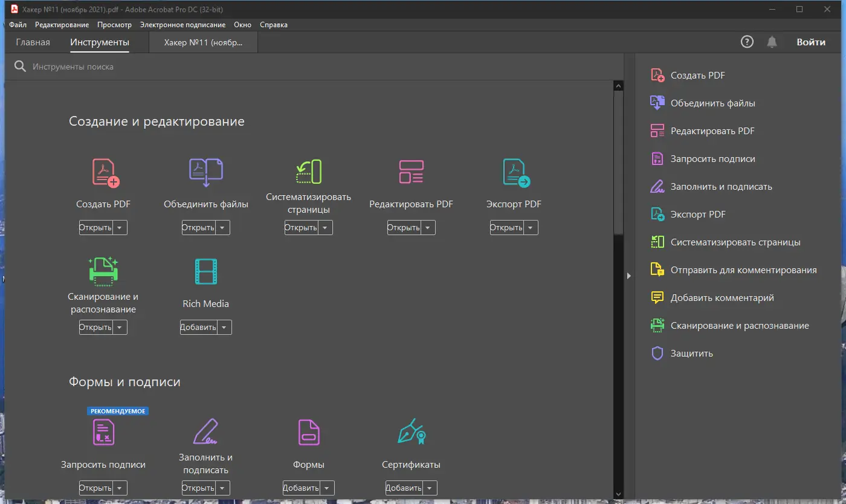This screenshot has height=504, width=846.
Task: Open the help question mark icon
Action: [748, 42]
